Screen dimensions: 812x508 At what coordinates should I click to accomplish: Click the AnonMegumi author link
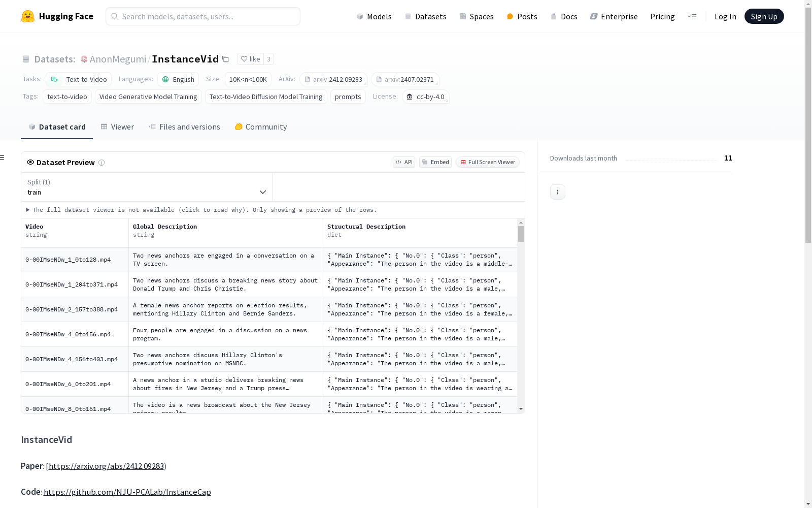coord(118,59)
